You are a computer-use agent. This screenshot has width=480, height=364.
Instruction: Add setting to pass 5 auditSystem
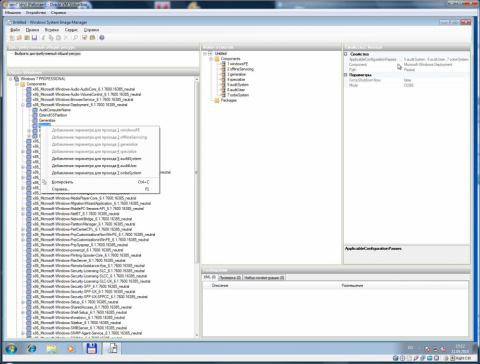point(96,159)
